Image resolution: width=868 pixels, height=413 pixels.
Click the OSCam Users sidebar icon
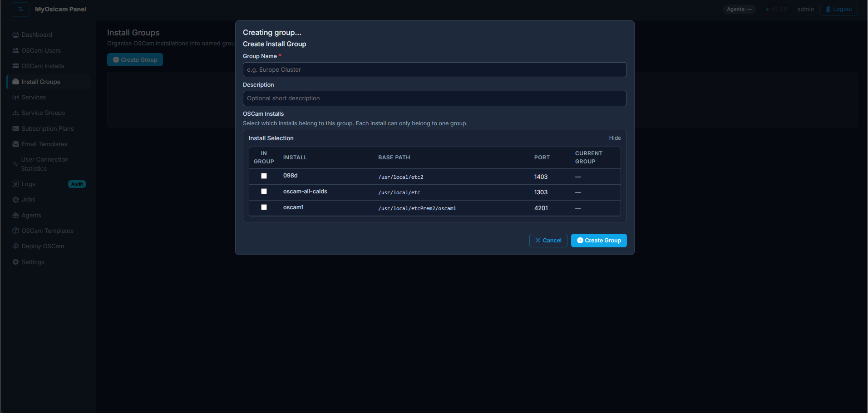(15, 50)
